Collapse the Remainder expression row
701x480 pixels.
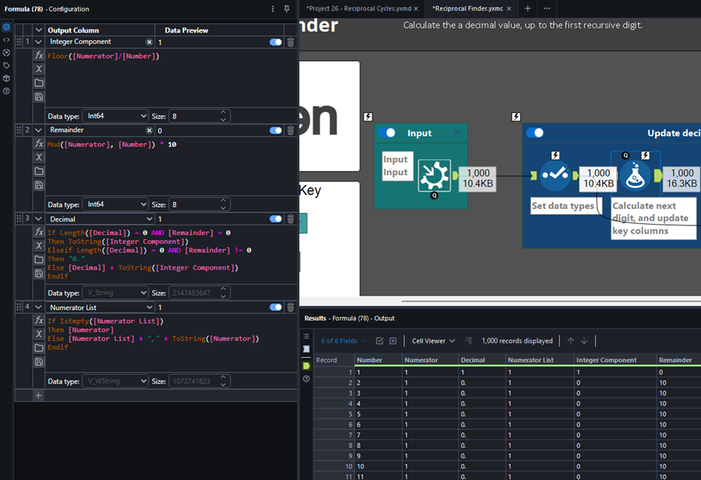coord(39,131)
